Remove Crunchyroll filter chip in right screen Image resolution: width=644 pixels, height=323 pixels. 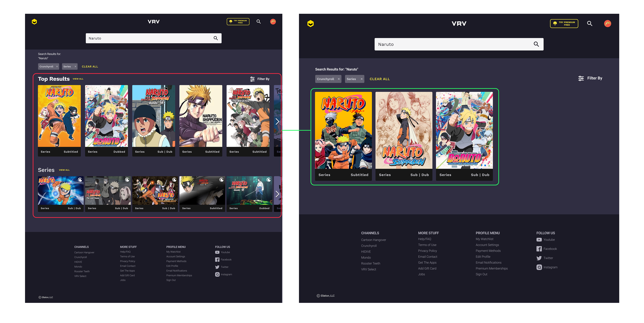click(x=339, y=79)
